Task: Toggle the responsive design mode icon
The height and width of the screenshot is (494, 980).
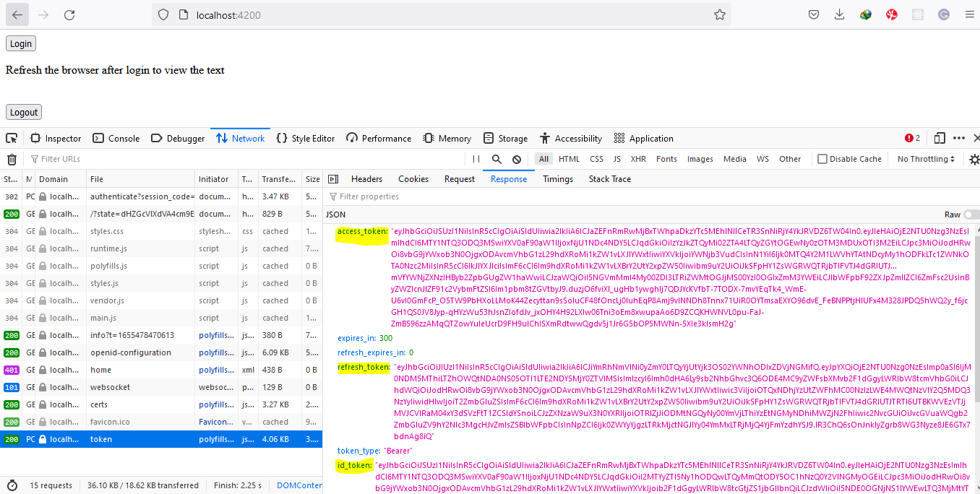Action: click(940, 137)
